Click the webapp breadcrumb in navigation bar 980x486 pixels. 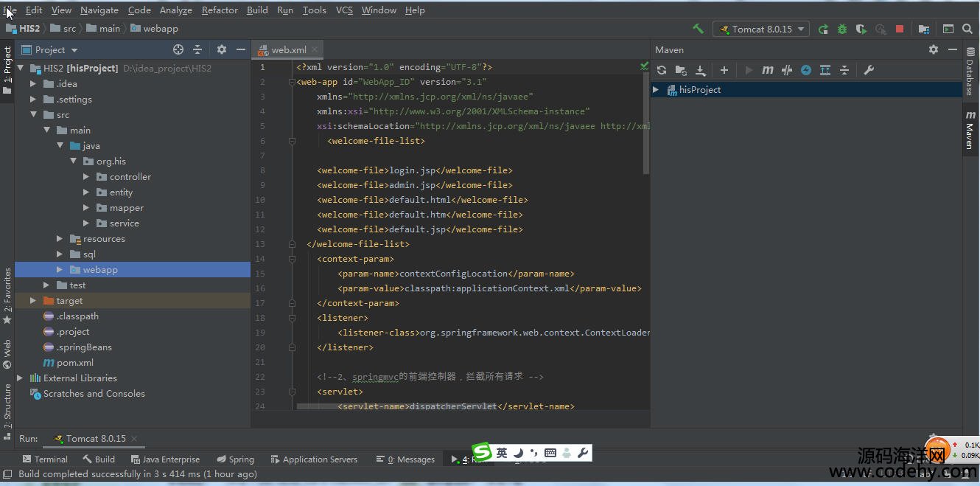coord(155,29)
